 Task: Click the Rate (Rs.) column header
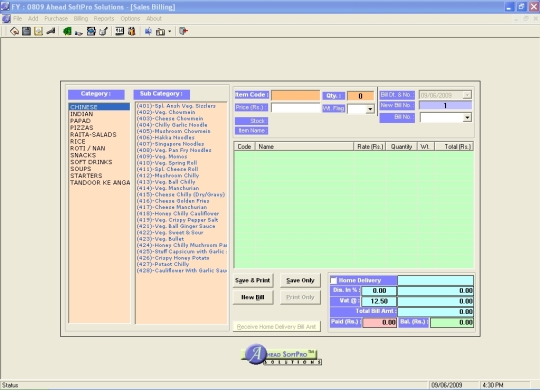[370, 146]
